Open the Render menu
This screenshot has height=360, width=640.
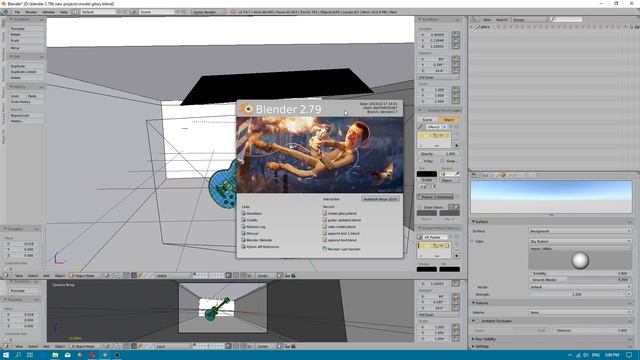[31, 12]
